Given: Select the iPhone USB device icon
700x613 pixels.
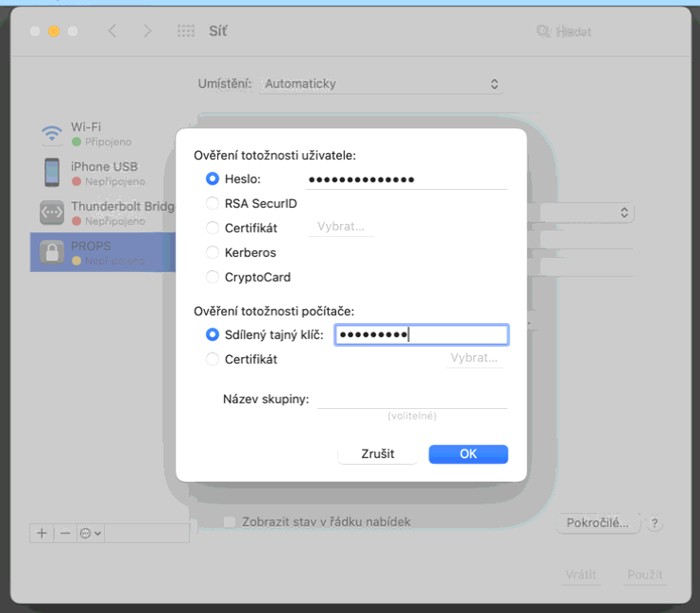Looking at the screenshot, I should pyautogui.click(x=51, y=173).
